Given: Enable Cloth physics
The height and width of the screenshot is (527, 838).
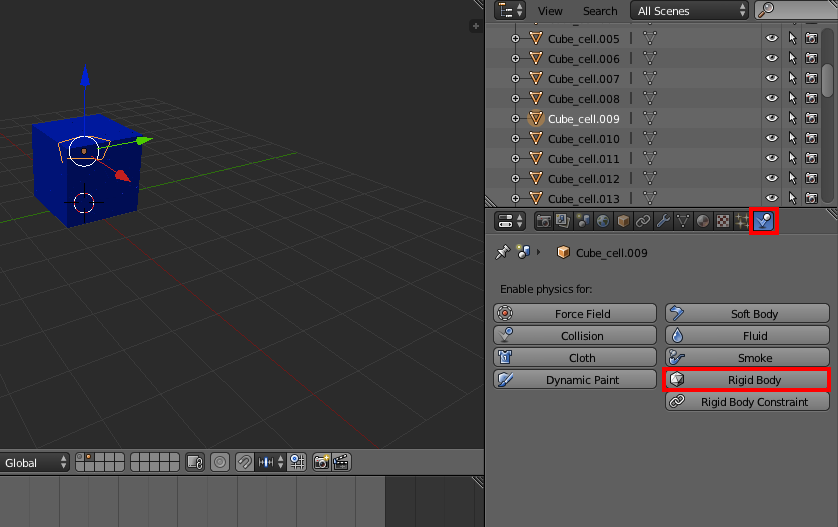Looking at the screenshot, I should tap(575, 358).
